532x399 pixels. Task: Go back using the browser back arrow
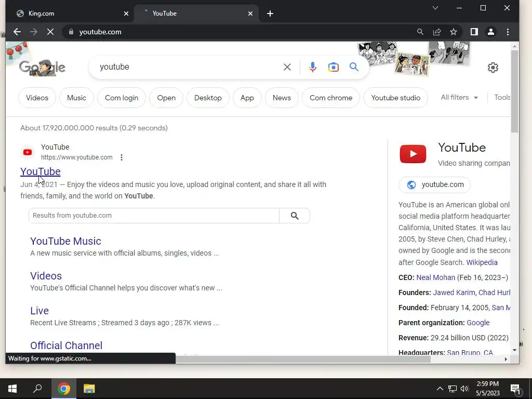tap(17, 32)
